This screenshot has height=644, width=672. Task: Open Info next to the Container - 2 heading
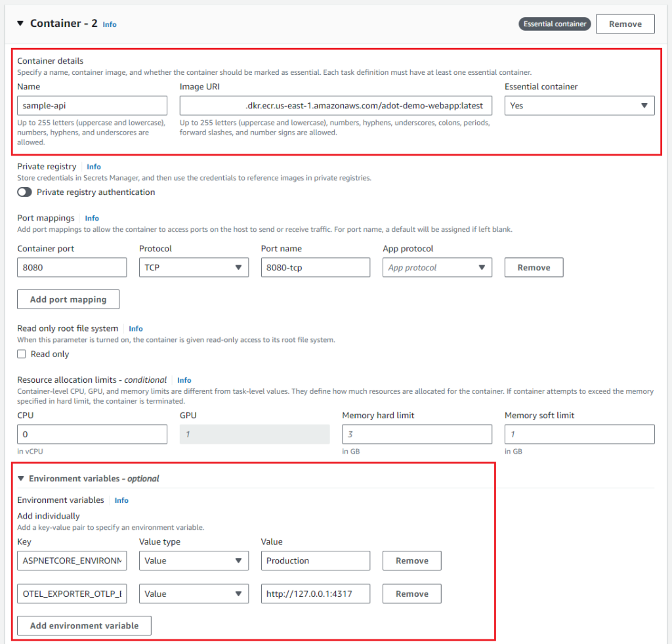coord(109,24)
